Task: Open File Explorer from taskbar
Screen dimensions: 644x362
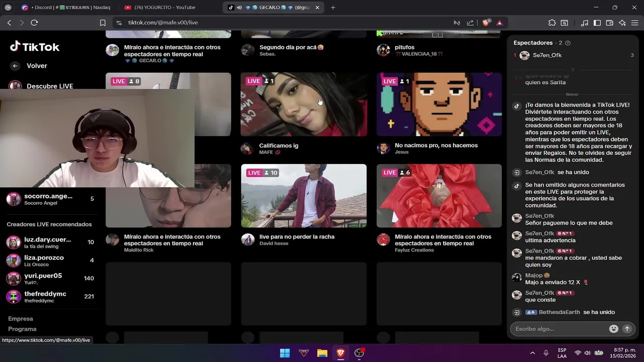Action: (x=322, y=353)
